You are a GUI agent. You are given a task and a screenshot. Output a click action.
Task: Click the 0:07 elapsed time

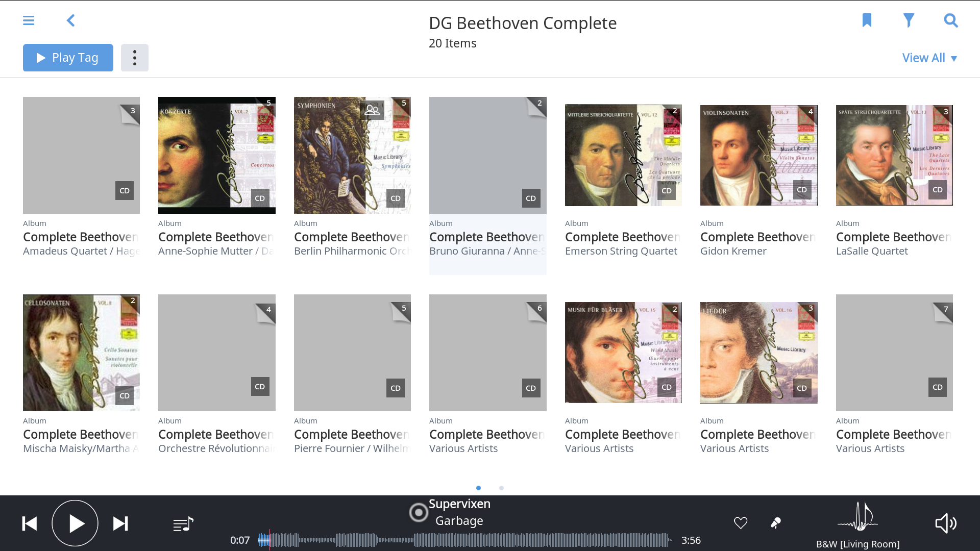click(x=240, y=540)
